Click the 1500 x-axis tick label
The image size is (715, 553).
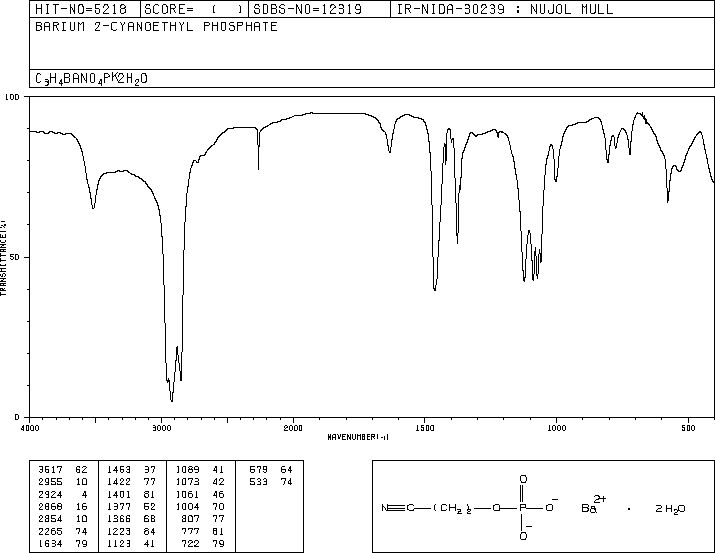(x=425, y=428)
